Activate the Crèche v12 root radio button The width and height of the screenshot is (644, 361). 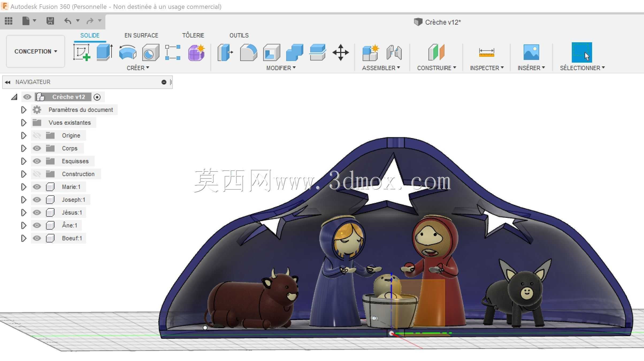[97, 97]
